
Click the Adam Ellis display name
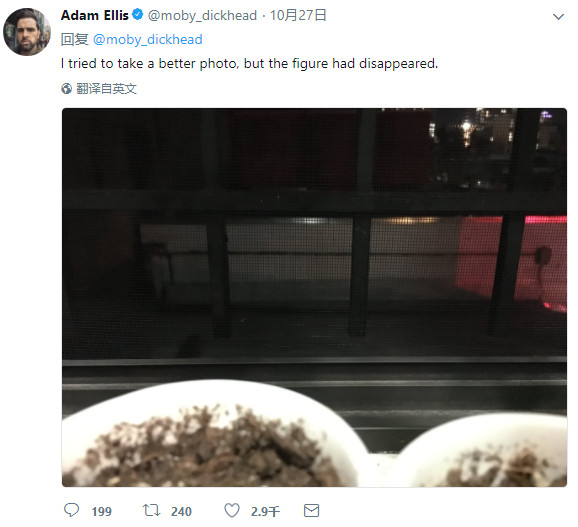(94, 15)
